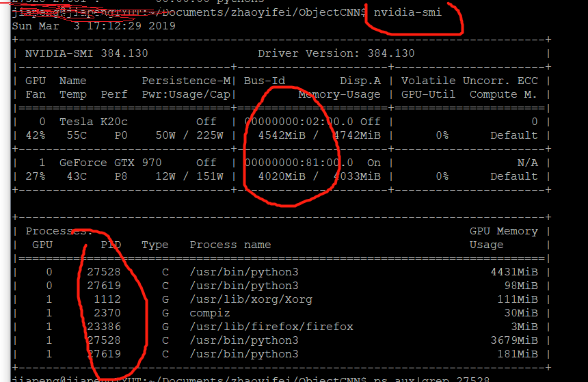The width and height of the screenshot is (588, 382).
Task: Click the /usr/lib/xorg/Xorg process name
Action: pos(251,299)
